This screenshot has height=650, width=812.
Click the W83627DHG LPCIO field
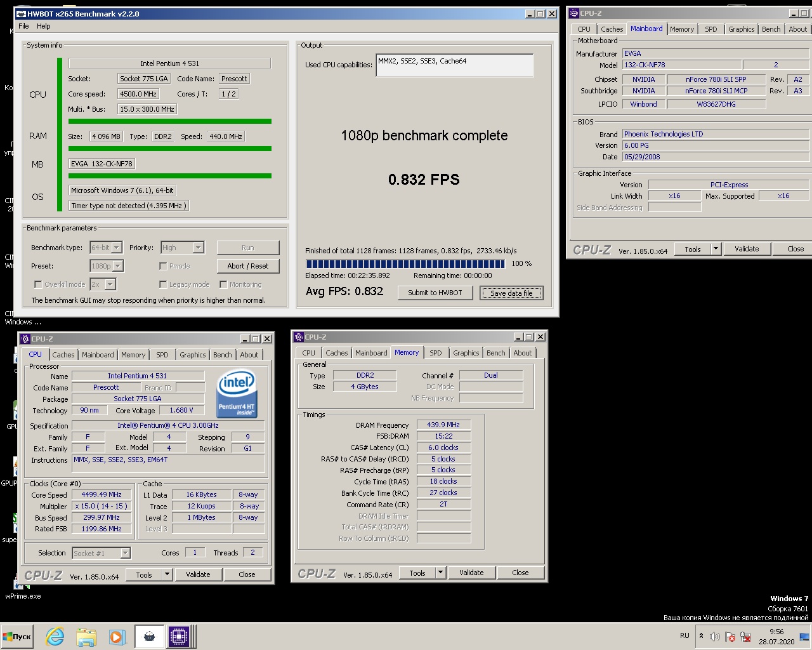[716, 104]
